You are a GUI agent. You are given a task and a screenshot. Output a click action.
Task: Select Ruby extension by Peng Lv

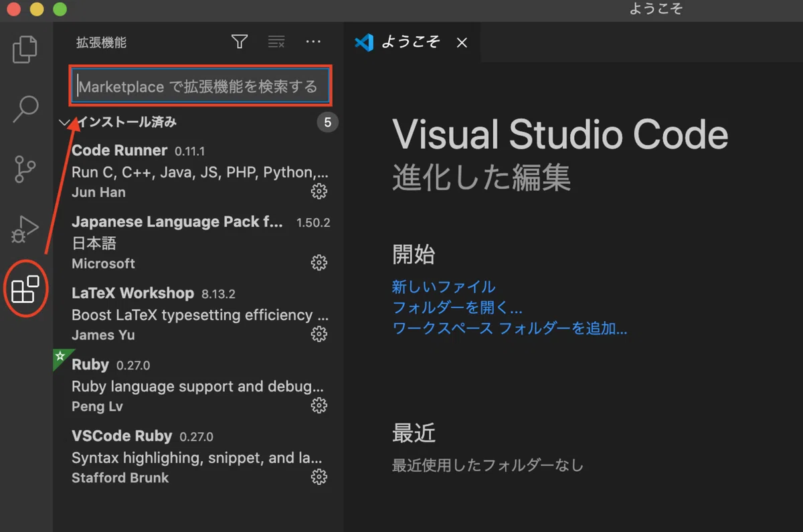199,385
